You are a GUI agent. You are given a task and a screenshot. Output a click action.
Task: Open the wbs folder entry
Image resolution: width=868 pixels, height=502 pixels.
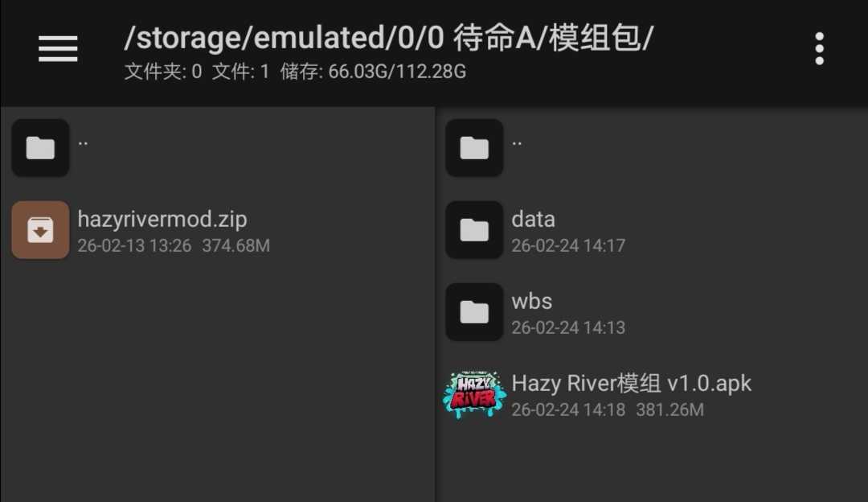click(x=651, y=312)
